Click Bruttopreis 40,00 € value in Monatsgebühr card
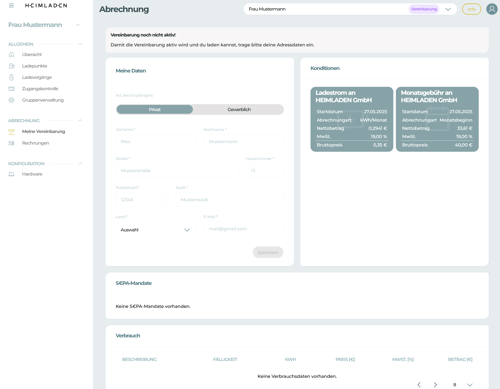Image resolution: width=500 pixels, height=389 pixels. click(x=464, y=145)
